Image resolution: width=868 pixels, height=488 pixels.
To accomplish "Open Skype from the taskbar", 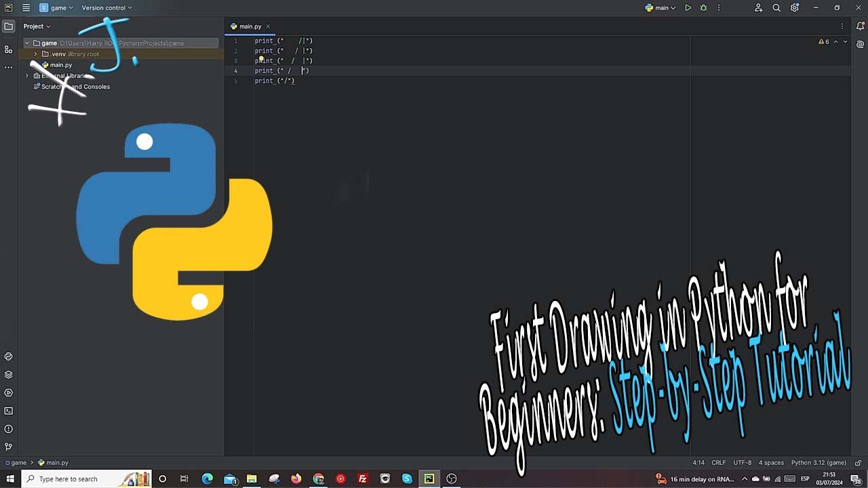I will point(407,479).
